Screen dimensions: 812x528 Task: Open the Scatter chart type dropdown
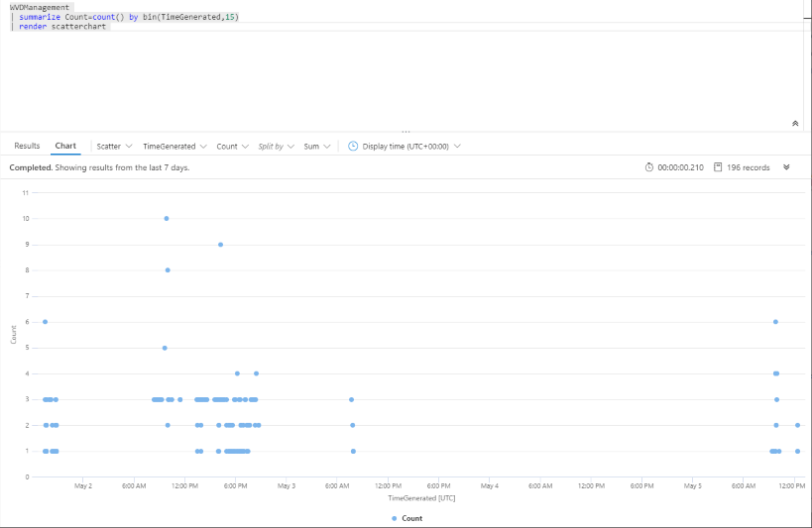114,147
